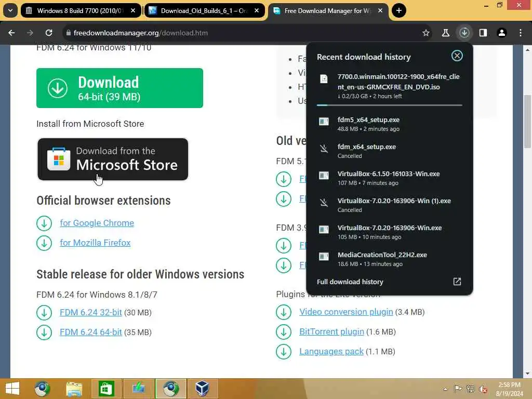Image resolution: width=532 pixels, height=399 pixels.
Task: Click download icon beside FDM 6.24 32-bit
Action: (44, 312)
